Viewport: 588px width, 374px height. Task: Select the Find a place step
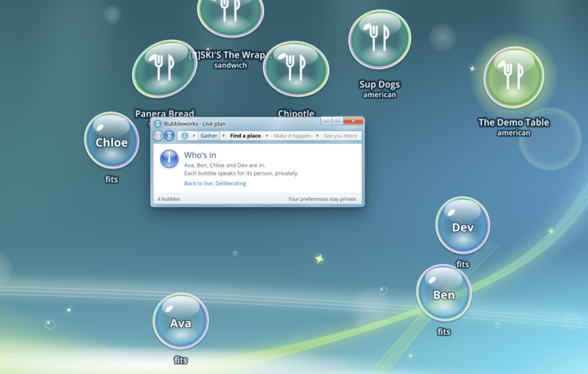pos(245,136)
